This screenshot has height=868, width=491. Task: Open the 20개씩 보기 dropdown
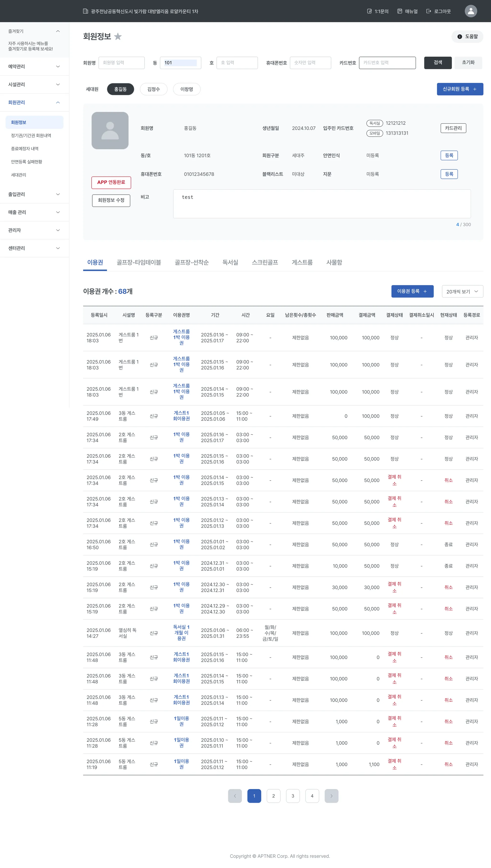(462, 292)
